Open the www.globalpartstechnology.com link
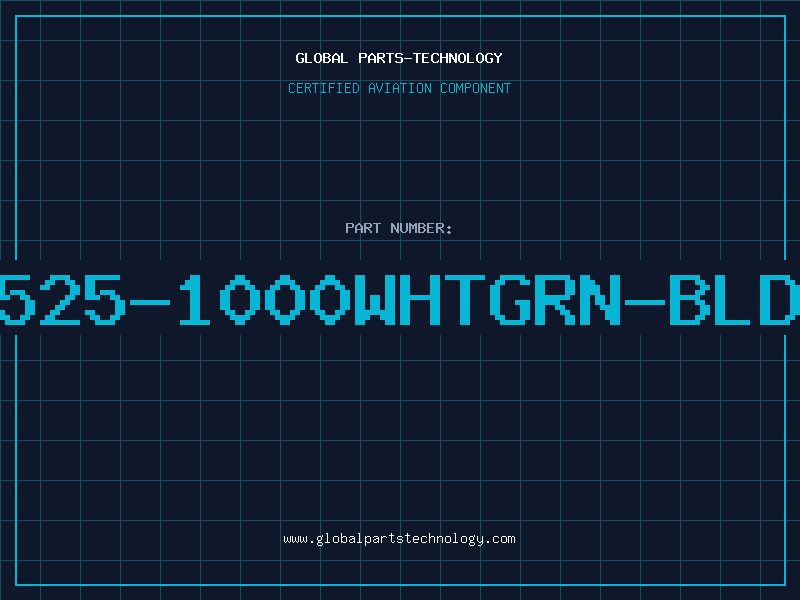Image resolution: width=800 pixels, height=600 pixels. click(x=399, y=539)
